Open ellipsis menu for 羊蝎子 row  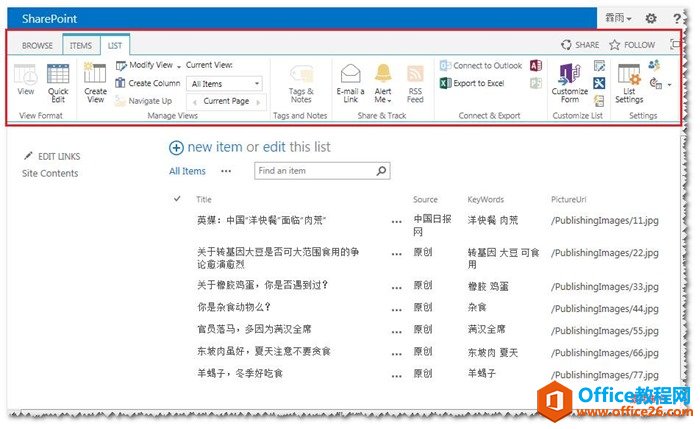[396, 376]
